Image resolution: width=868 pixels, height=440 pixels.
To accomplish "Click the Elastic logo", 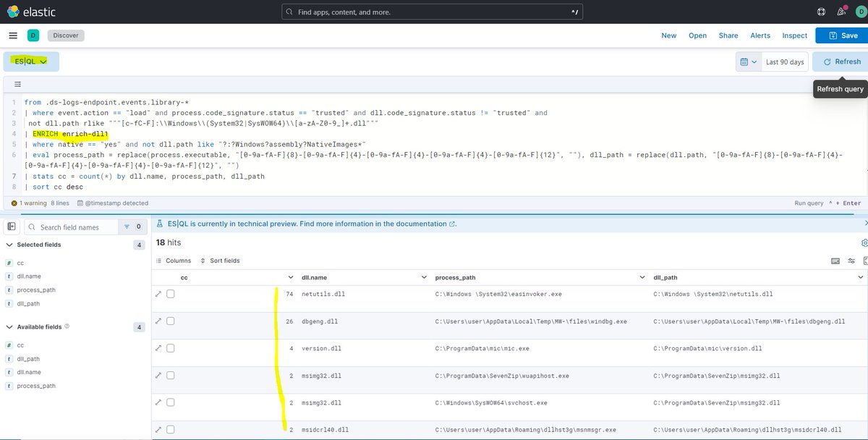I will [x=30, y=12].
